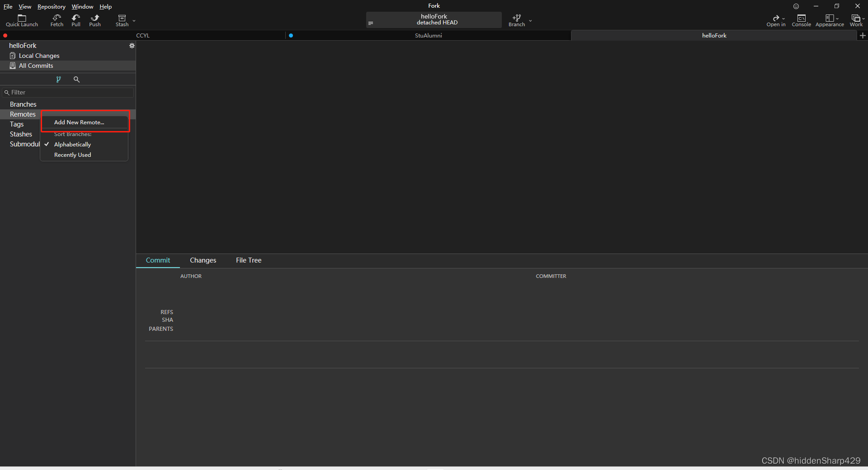The width and height of the screenshot is (868, 470).
Task: Switch to the Commit details tab
Action: click(x=158, y=260)
